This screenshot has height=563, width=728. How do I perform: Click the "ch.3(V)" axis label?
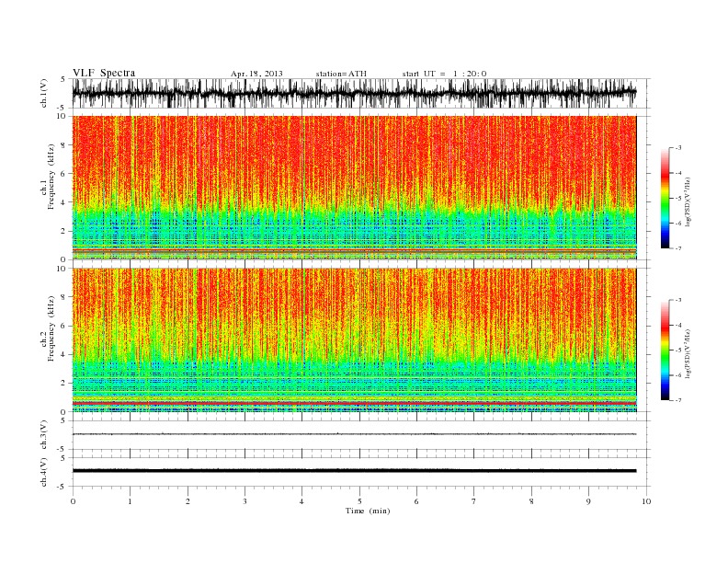[44, 435]
